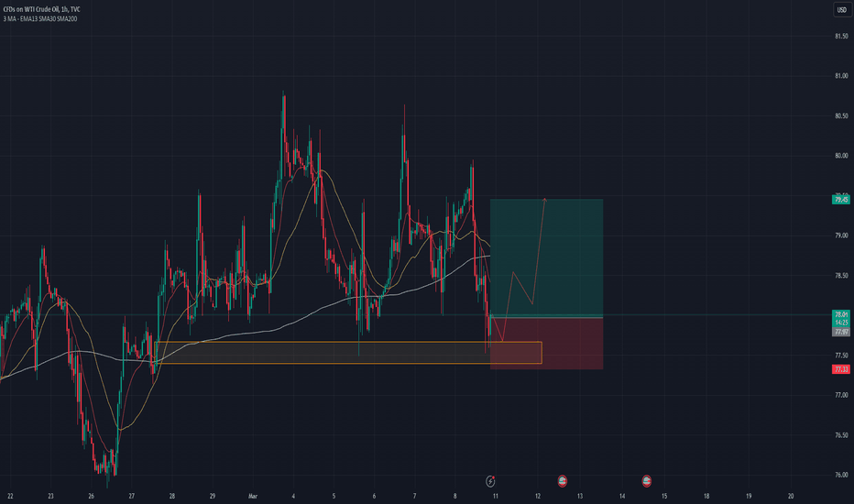
Task: Click the 80.00 price axis label
Action: click(841, 156)
